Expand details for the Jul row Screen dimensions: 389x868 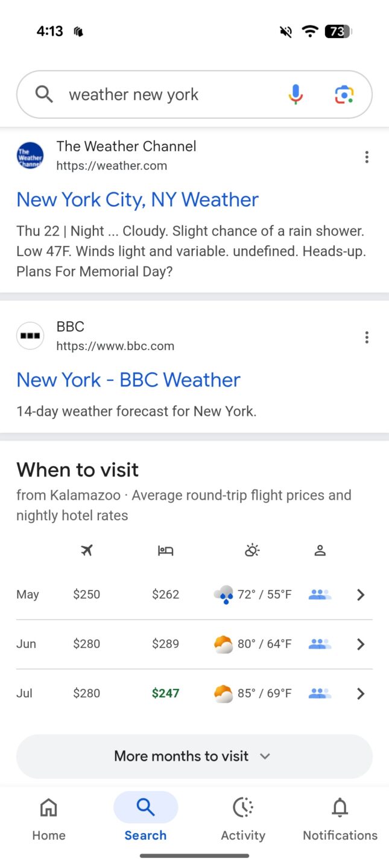360,693
